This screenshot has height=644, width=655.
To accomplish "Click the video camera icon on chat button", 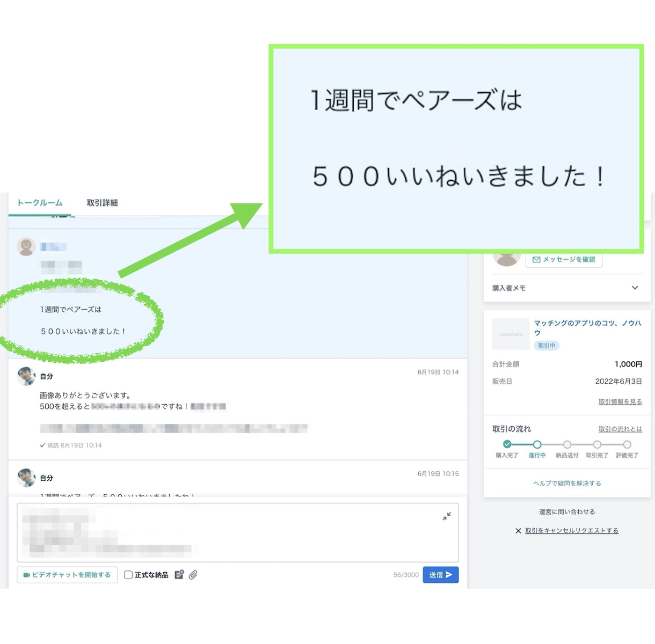I will point(26,575).
